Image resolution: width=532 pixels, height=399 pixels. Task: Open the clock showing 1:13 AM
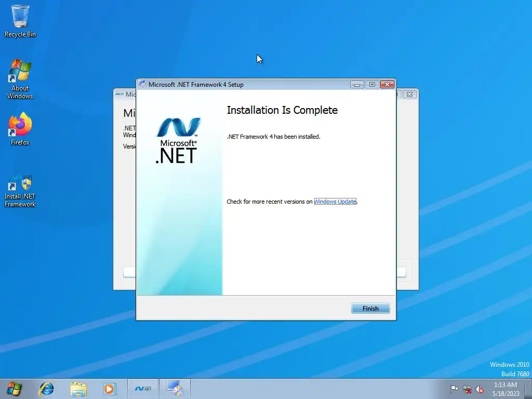pos(506,389)
